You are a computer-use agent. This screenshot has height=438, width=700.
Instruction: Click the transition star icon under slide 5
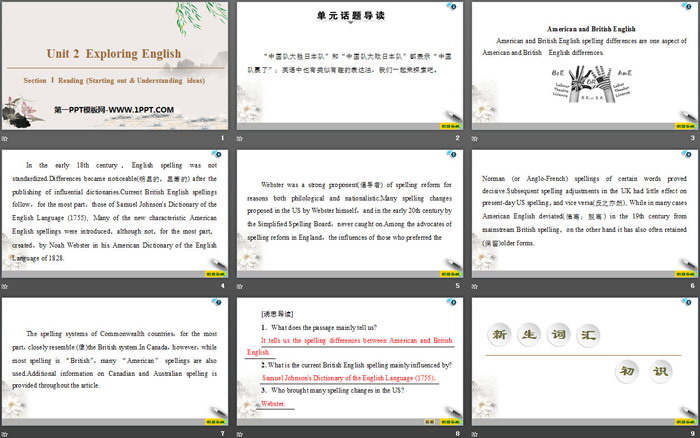click(240, 286)
